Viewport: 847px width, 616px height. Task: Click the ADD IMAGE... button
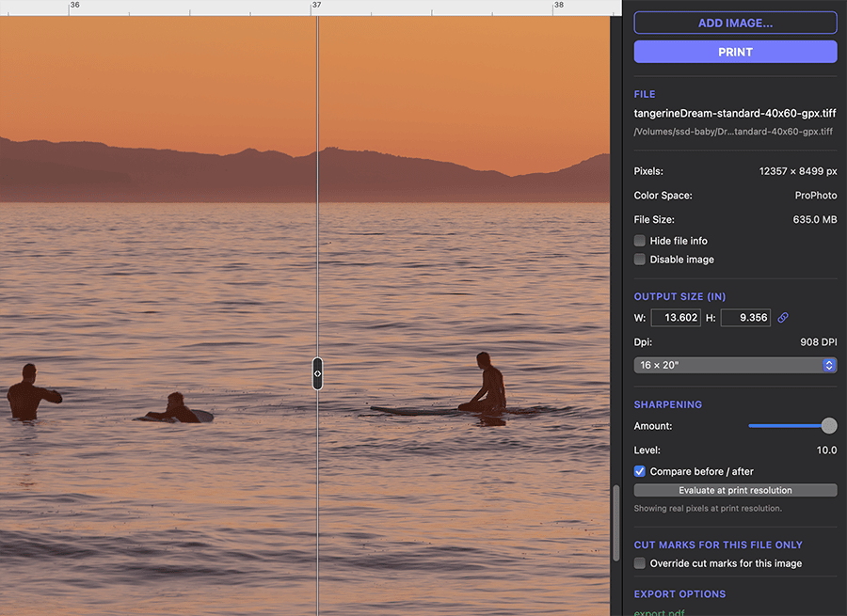pos(735,24)
